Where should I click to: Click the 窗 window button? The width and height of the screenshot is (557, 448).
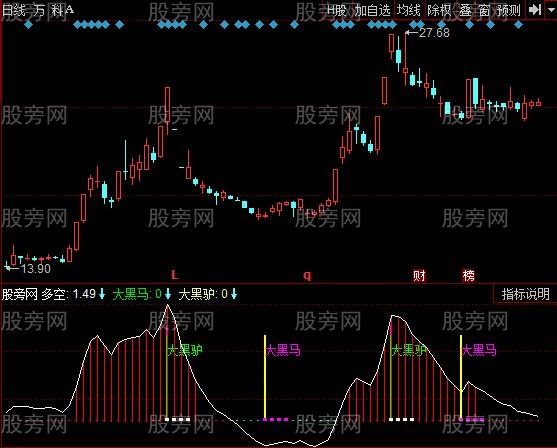(484, 10)
